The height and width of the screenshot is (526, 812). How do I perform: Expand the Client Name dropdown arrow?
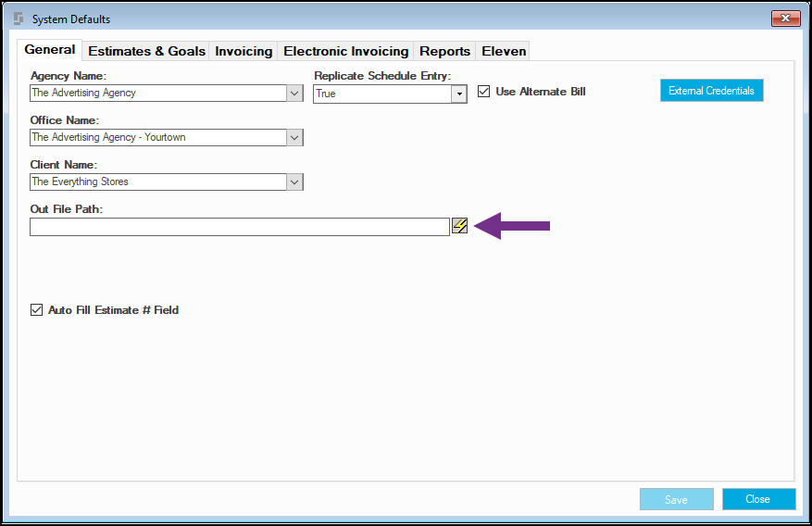click(294, 182)
